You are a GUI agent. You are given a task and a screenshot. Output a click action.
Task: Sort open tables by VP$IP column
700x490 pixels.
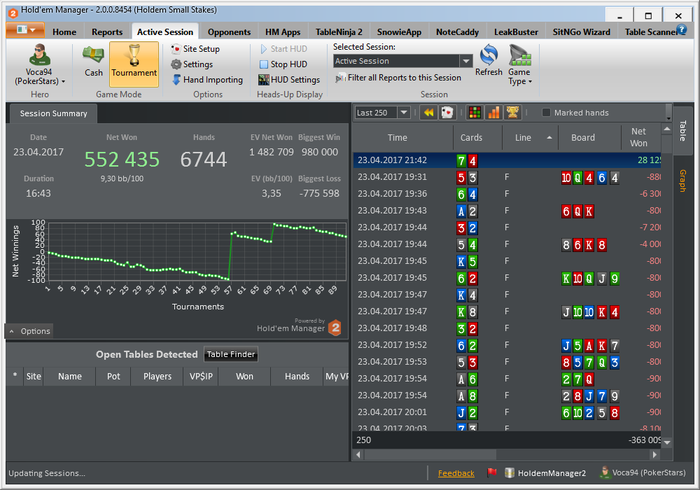pyautogui.click(x=201, y=376)
